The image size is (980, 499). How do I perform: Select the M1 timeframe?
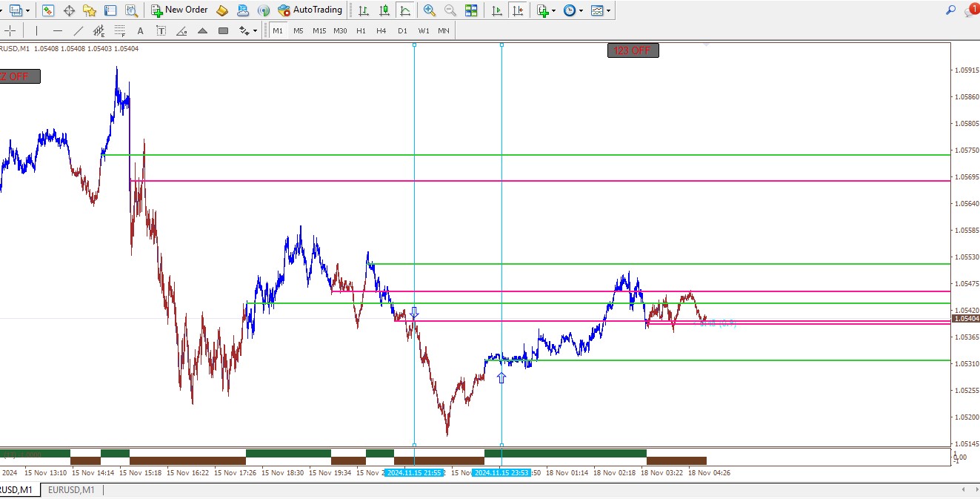[x=278, y=30]
